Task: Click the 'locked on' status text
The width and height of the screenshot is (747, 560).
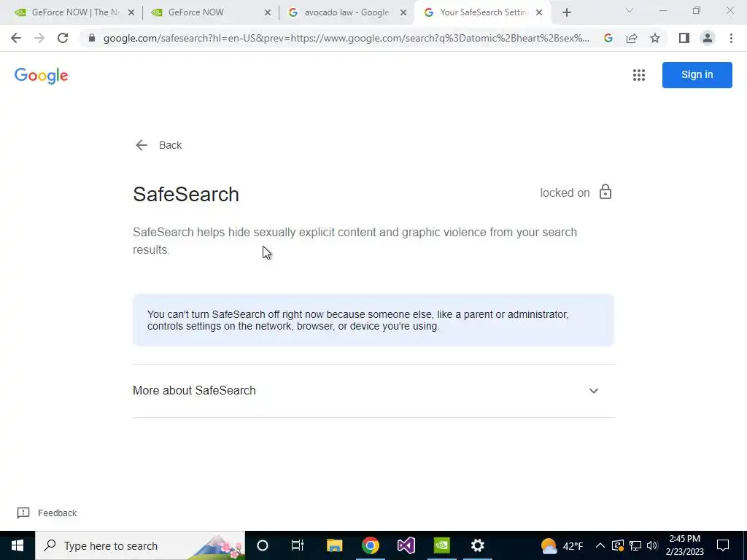Action: (565, 192)
